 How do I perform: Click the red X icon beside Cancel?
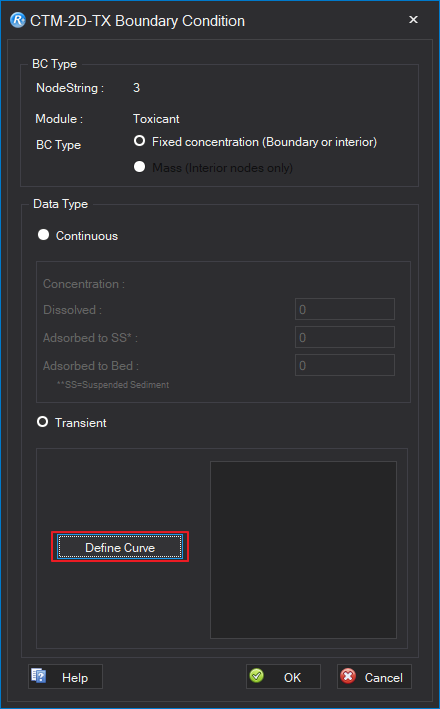[348, 676]
